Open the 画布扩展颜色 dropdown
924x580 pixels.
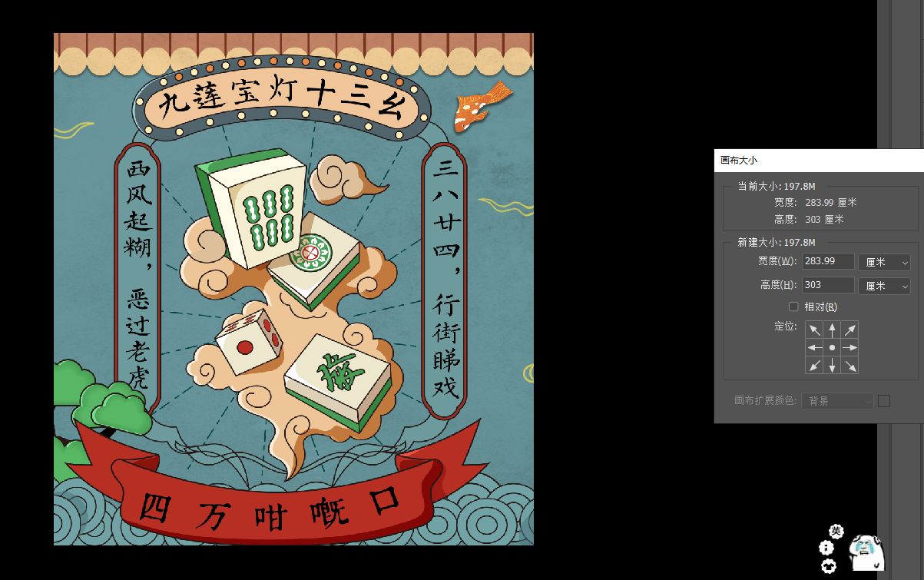(x=837, y=401)
